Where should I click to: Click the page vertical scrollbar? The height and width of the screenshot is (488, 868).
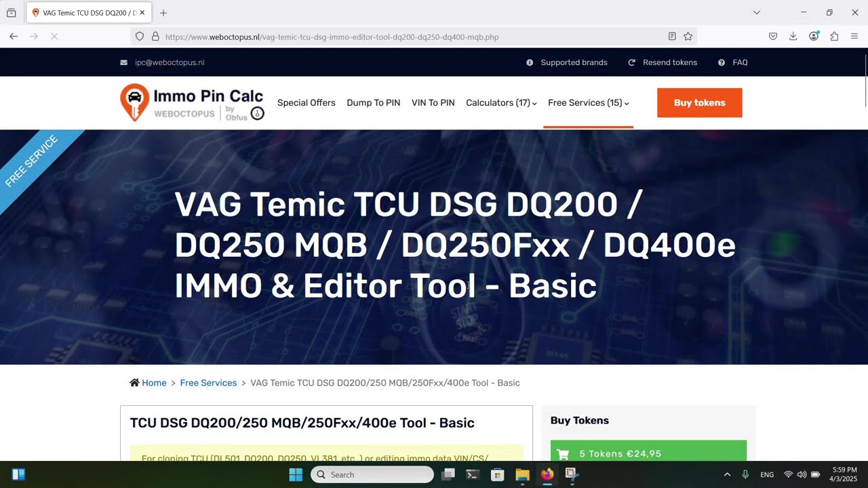tap(865, 80)
